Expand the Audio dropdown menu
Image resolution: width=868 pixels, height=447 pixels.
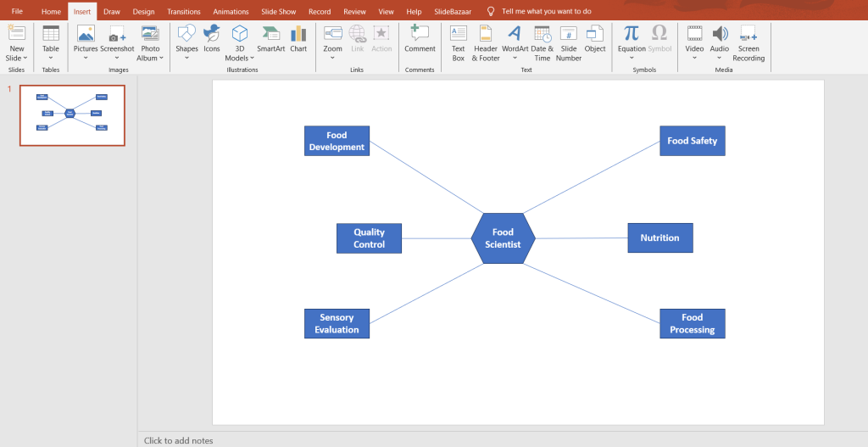[x=720, y=59]
